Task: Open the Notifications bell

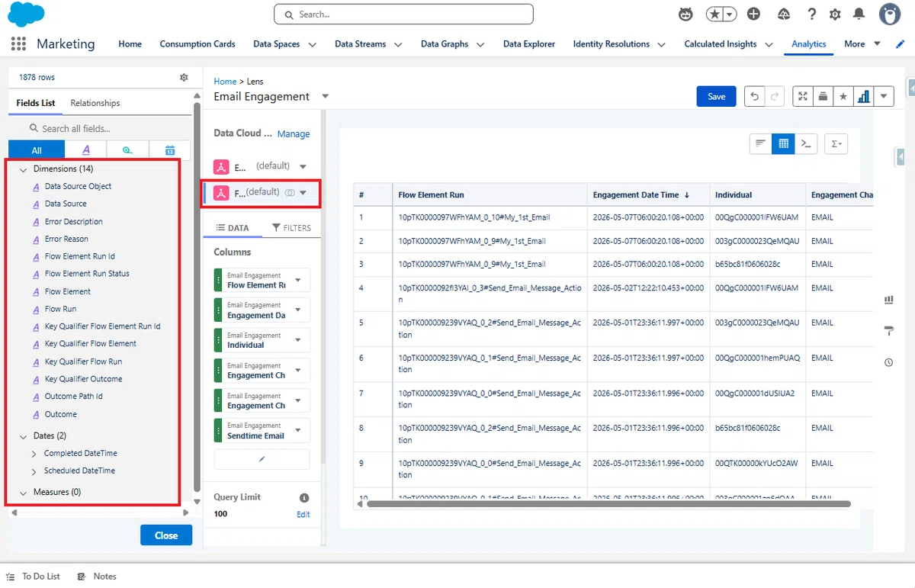Action: point(859,14)
